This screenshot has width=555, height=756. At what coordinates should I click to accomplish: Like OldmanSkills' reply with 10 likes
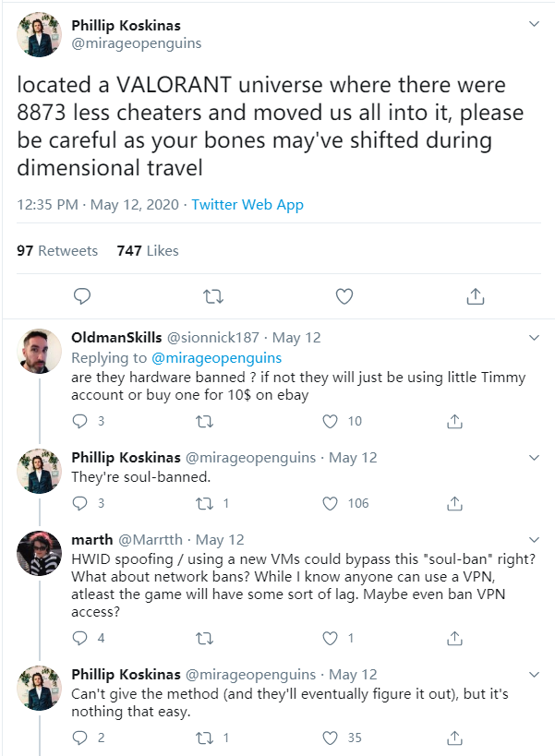tap(330, 421)
